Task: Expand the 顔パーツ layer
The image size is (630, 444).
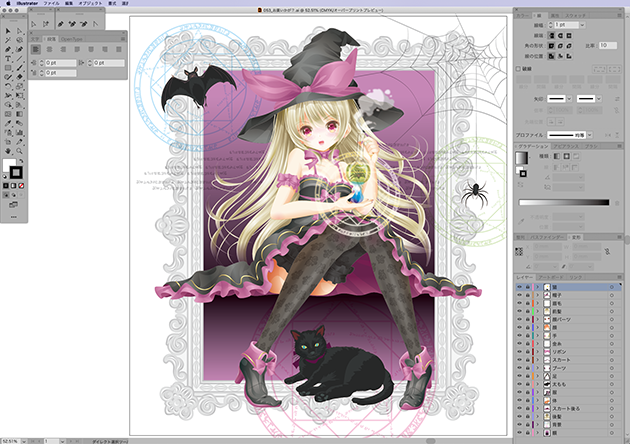Action: point(537,319)
